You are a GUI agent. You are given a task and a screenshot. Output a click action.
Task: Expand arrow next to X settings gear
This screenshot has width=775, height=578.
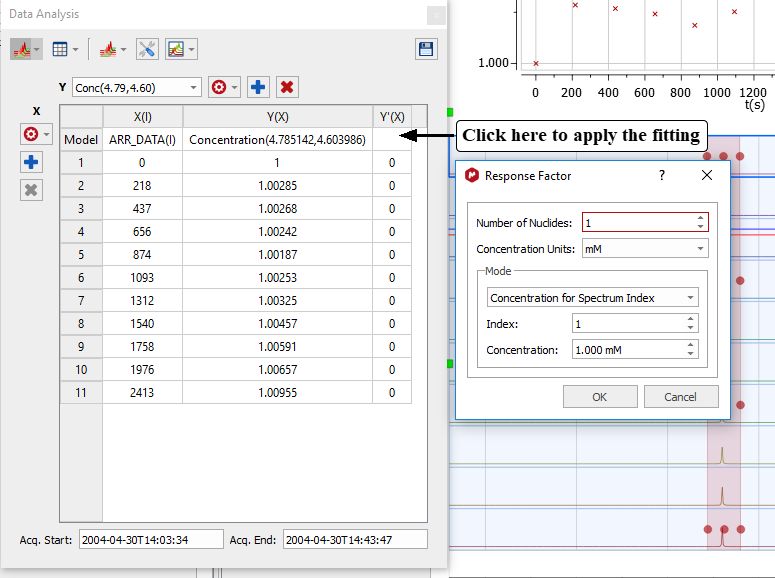click(46, 134)
